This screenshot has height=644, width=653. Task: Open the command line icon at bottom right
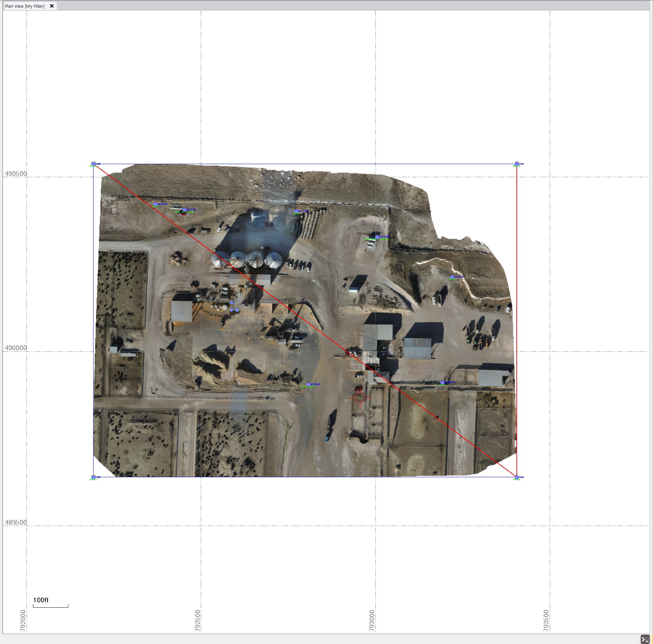click(645, 639)
